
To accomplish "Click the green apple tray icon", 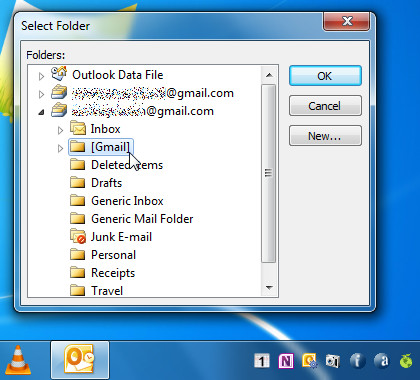I will (x=406, y=361).
